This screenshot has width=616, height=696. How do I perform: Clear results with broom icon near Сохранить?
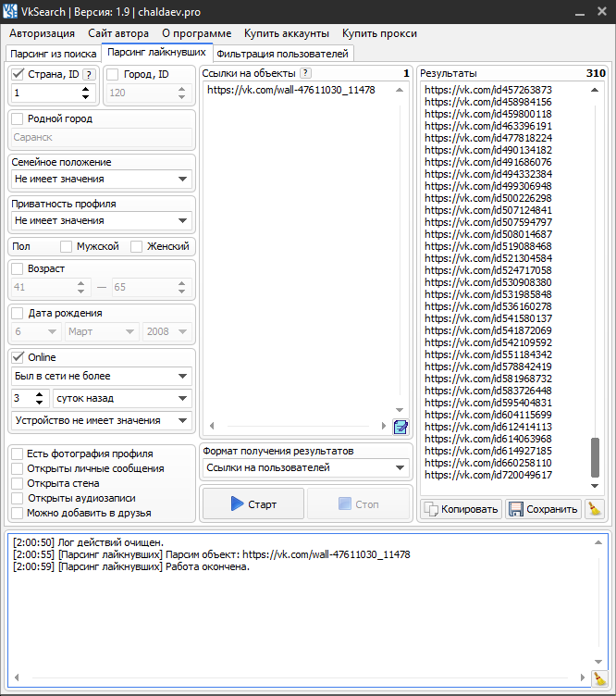[594, 508]
